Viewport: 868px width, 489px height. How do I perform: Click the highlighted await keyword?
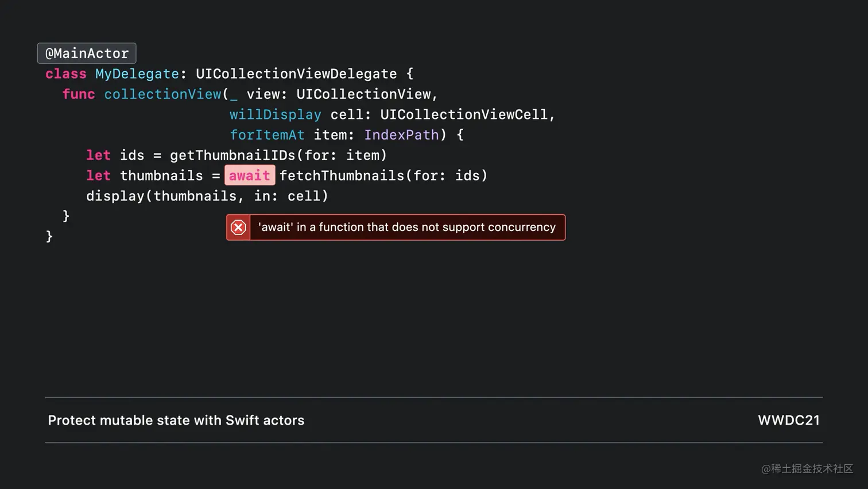[x=249, y=175]
